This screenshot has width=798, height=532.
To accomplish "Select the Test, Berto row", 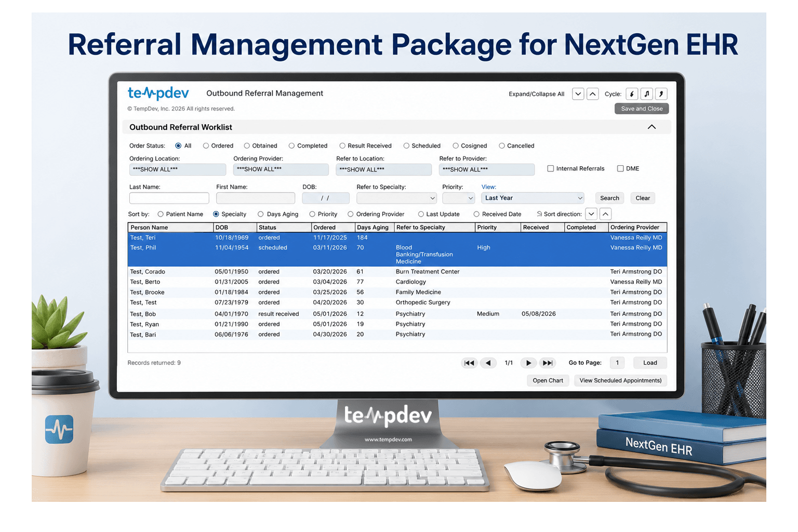I will pos(397,282).
